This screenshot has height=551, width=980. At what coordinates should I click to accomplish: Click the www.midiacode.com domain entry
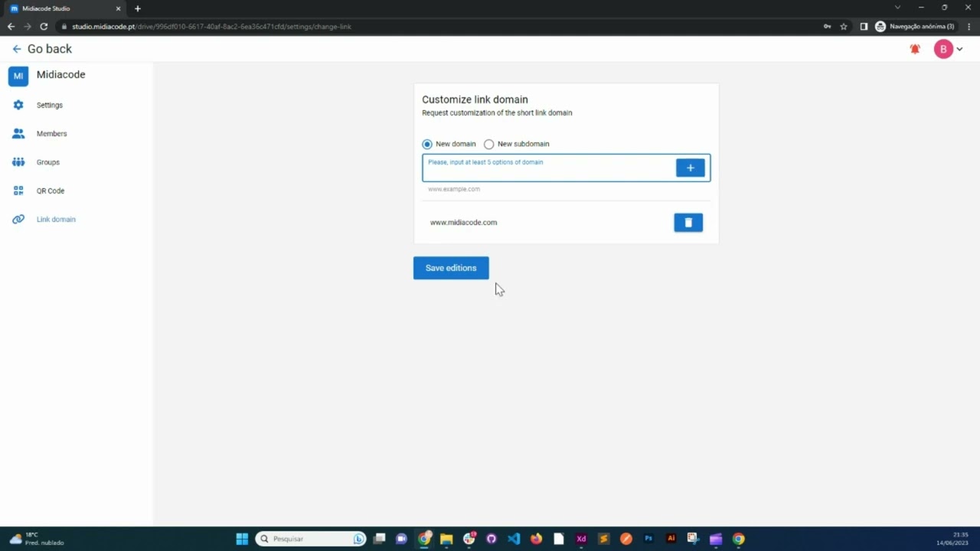[463, 223]
